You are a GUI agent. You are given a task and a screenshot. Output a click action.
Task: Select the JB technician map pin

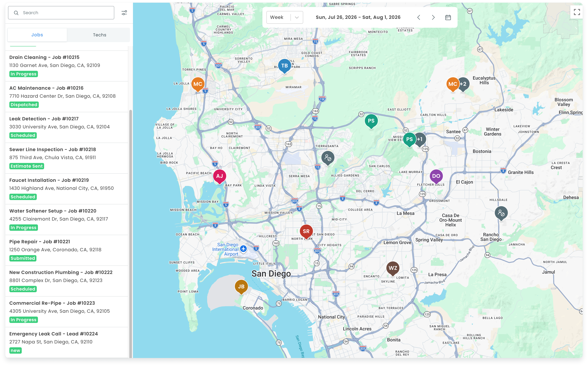pos(241,287)
